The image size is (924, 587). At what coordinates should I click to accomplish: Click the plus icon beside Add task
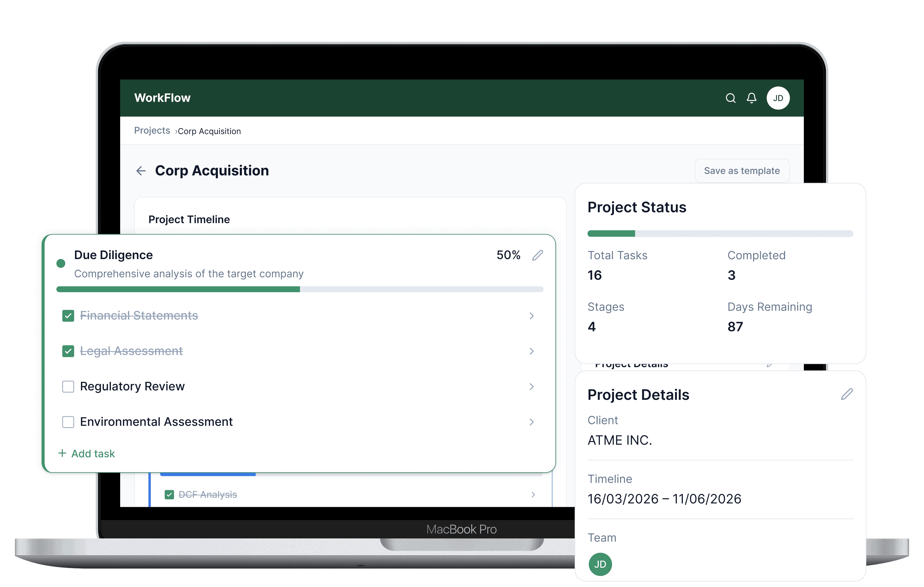point(62,453)
